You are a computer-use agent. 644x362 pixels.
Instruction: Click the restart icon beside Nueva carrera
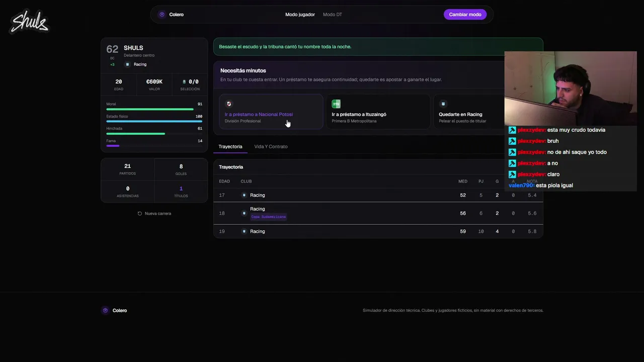point(140,214)
